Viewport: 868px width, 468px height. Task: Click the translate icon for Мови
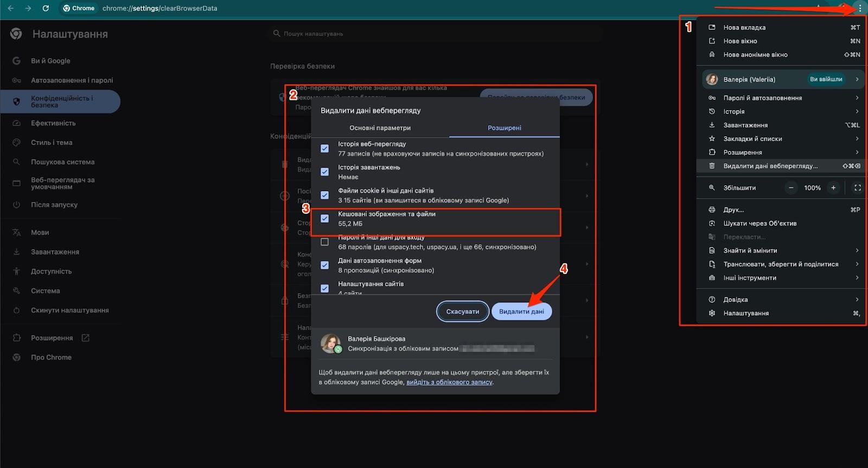pyautogui.click(x=16, y=232)
